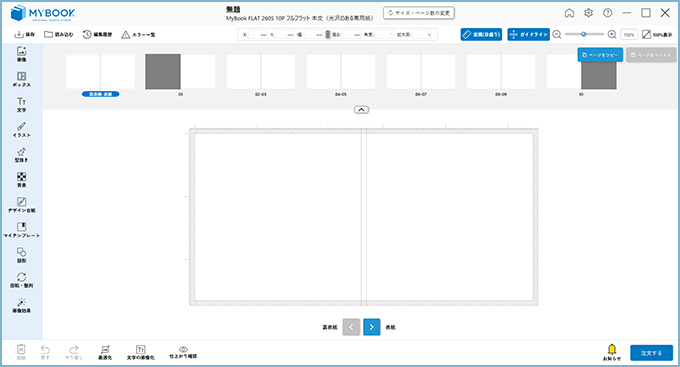680x367 pixels.
Task: Go to next page with blue arrow
Action: pyautogui.click(x=372, y=327)
